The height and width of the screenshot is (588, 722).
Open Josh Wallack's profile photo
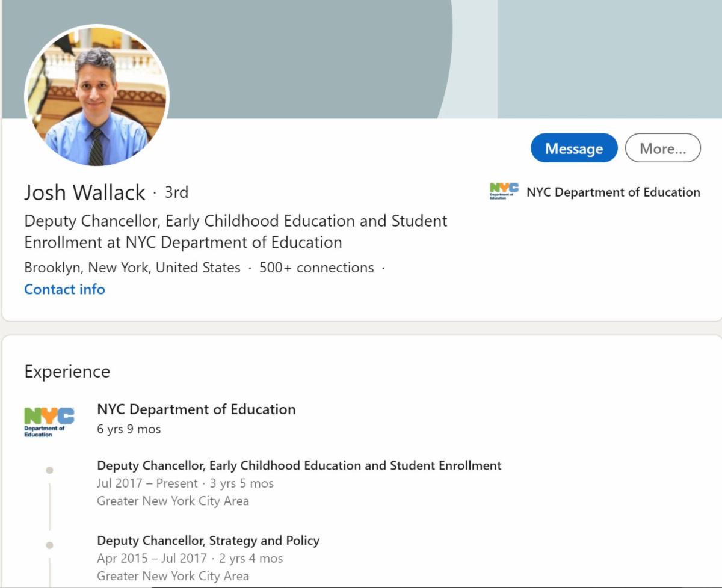(x=97, y=96)
